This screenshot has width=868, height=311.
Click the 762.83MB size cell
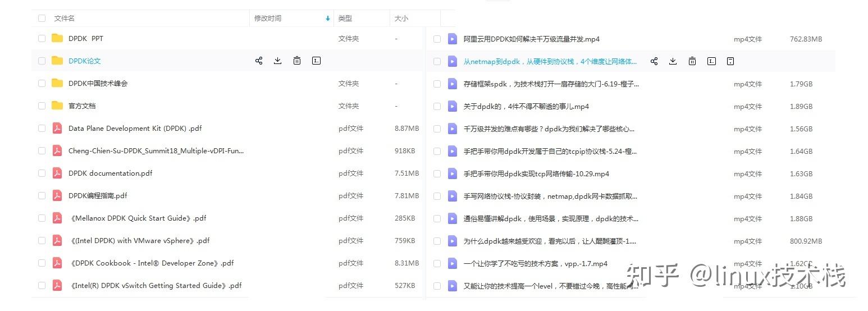coord(806,39)
